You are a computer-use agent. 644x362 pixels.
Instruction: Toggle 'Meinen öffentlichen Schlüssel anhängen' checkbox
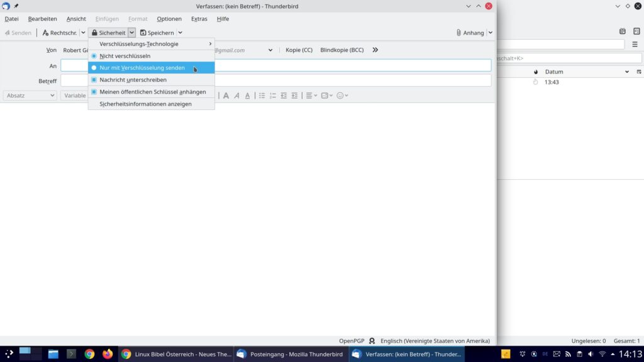coord(151,92)
